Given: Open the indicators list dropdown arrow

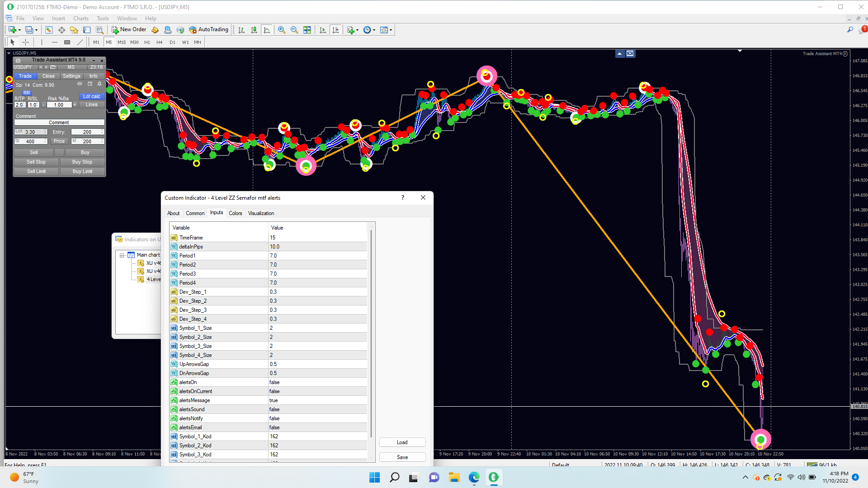Looking at the screenshot, I should pyautogui.click(x=357, y=30).
